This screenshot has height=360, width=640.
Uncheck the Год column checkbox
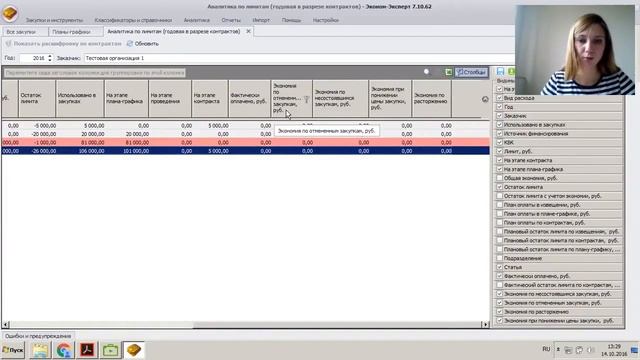(x=500, y=107)
